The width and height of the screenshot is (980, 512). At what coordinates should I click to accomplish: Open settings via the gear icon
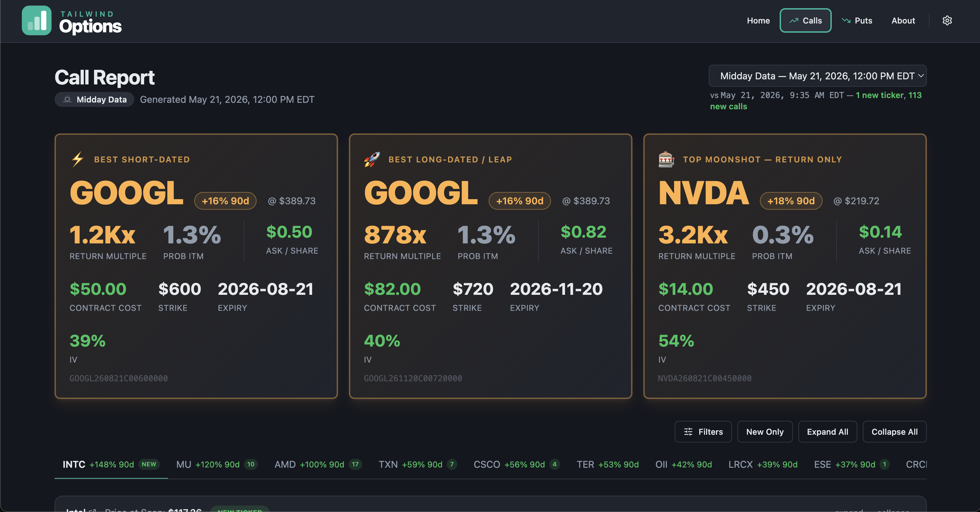tap(947, 20)
